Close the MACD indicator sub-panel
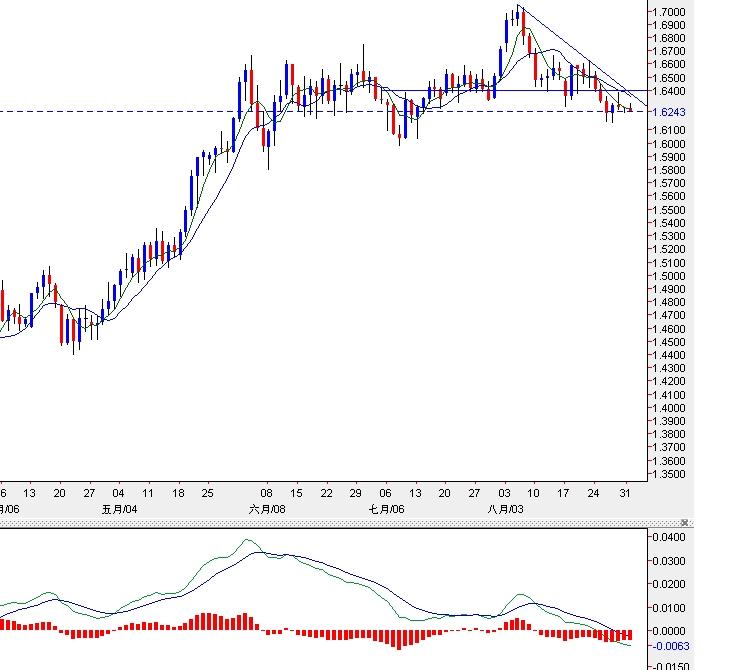This screenshot has height=670, width=732. click(x=685, y=522)
